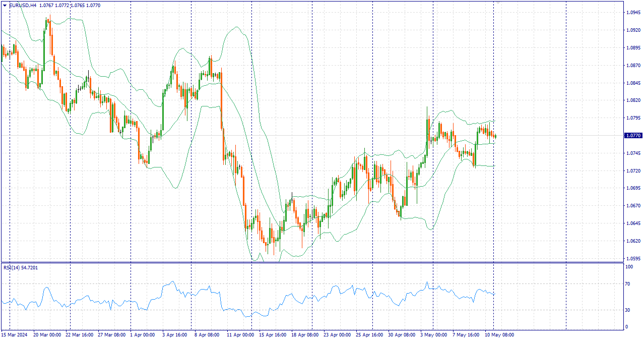Viewport: 644px width, 340px height.
Task: Click the 22 Mar 16:00 time label
Action: (79, 334)
